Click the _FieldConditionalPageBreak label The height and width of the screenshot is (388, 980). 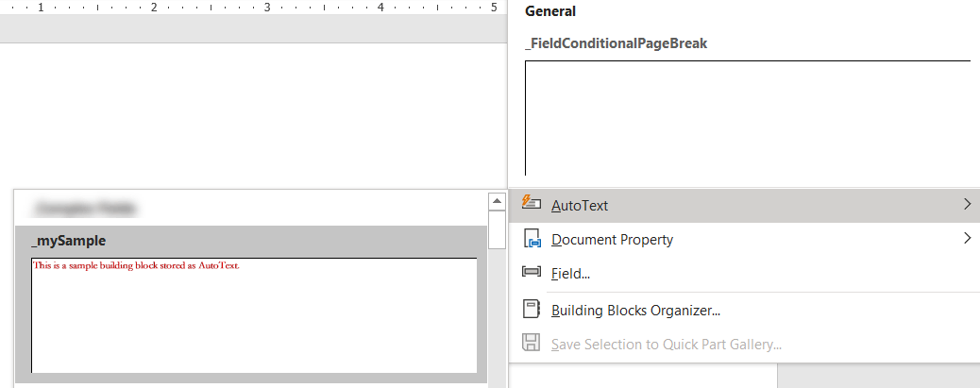tap(617, 43)
